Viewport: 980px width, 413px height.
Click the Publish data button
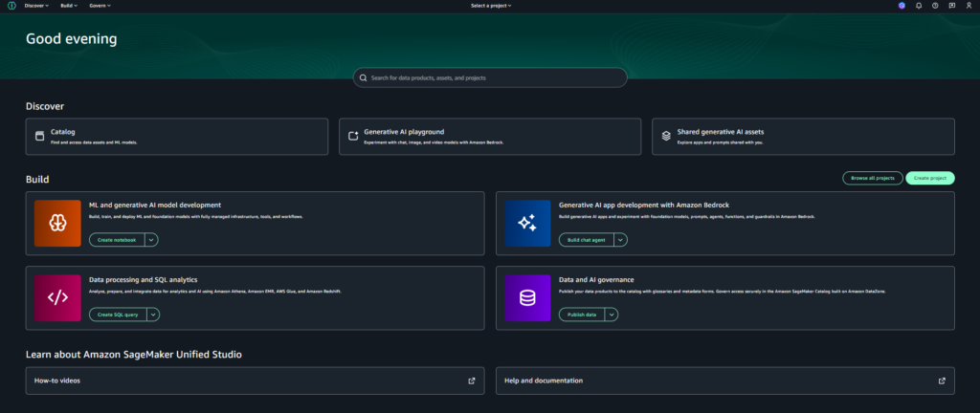[581, 315]
